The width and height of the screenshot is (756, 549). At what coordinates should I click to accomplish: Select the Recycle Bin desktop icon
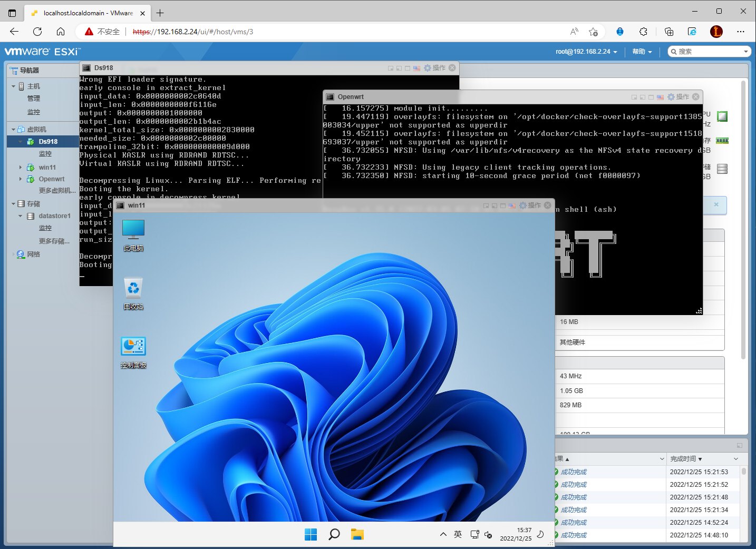click(133, 293)
